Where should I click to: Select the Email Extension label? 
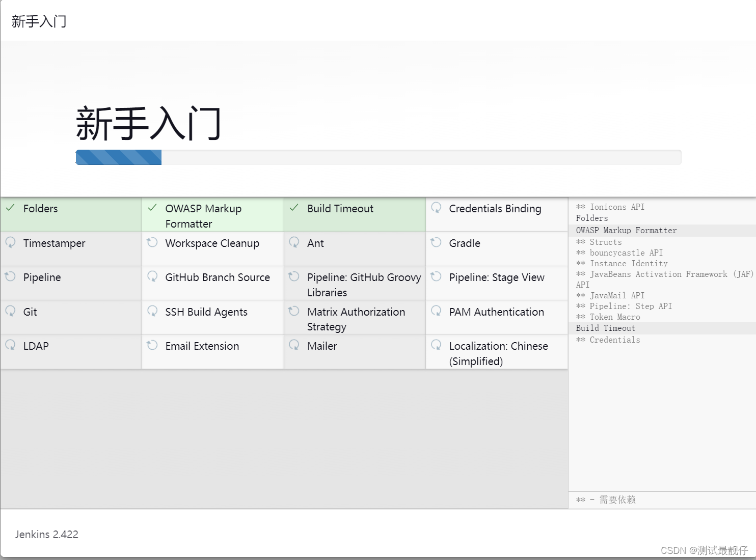pos(202,346)
